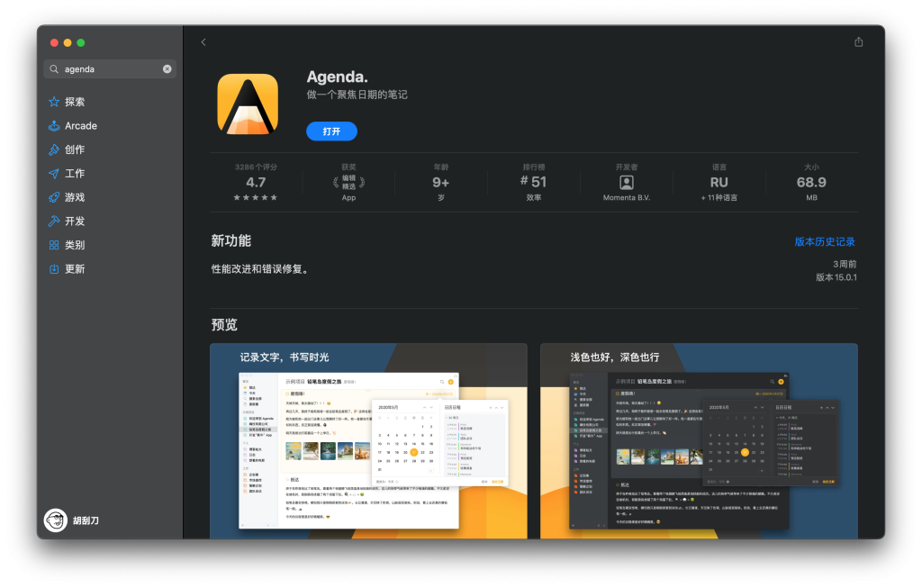Click the 3286个评分 ratings count

click(x=256, y=167)
